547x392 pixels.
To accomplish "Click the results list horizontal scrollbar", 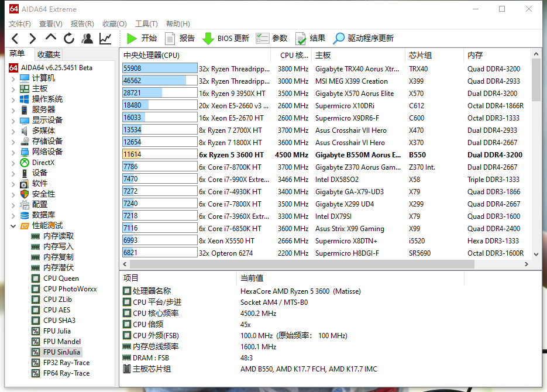I will 302,264.
